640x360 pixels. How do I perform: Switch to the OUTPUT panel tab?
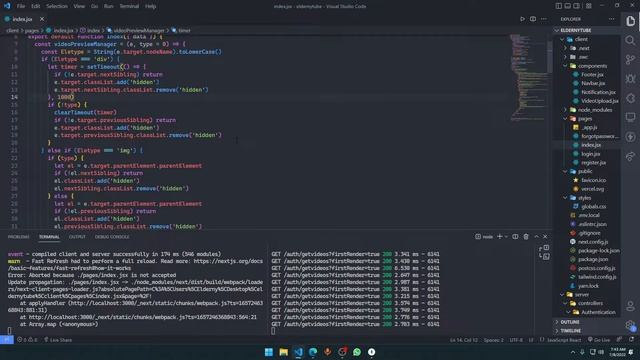[77, 237]
